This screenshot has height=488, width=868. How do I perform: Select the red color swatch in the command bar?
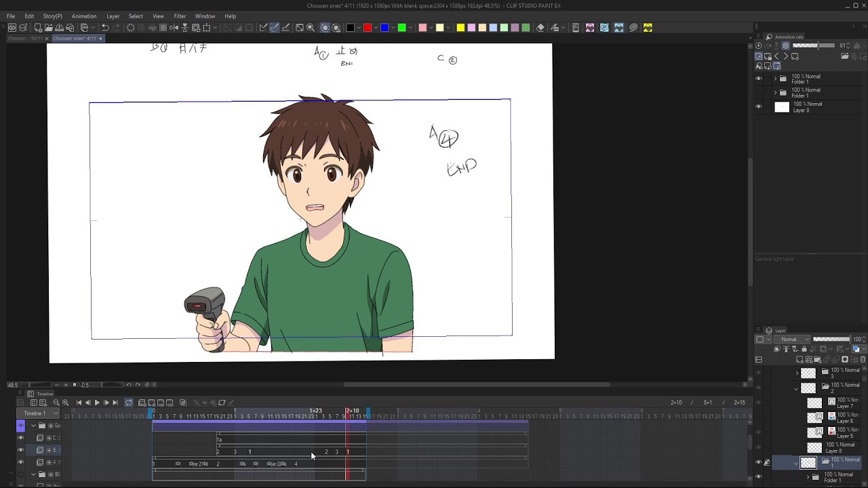(368, 28)
